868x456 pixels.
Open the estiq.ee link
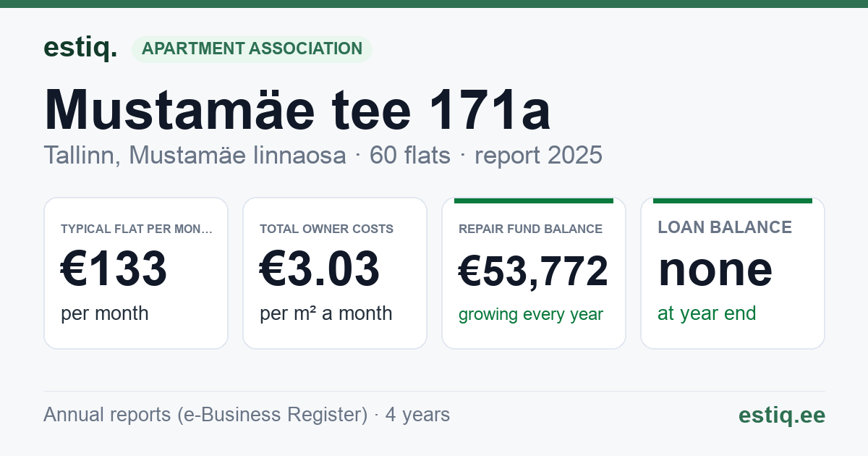pyautogui.click(x=782, y=415)
